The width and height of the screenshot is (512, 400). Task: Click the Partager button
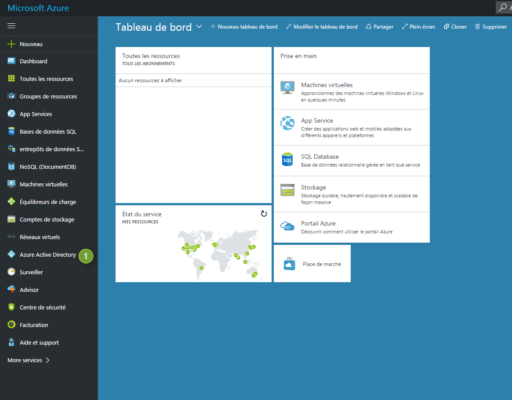coord(380,27)
